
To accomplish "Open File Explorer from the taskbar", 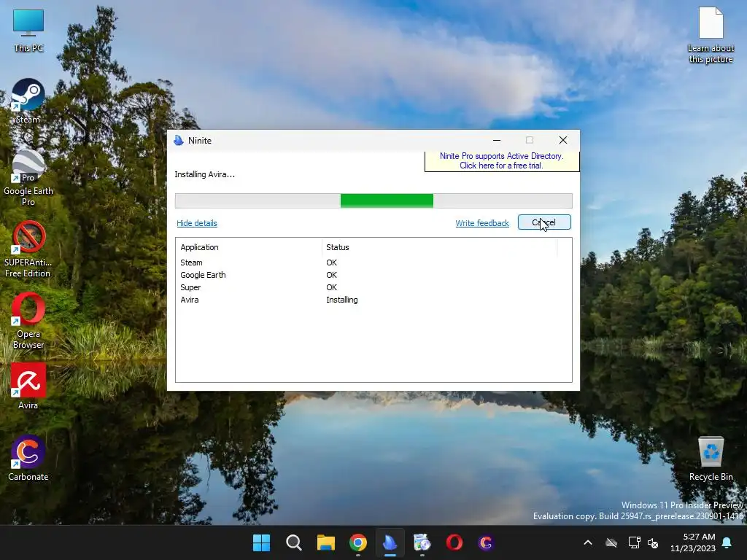I will (x=326, y=542).
